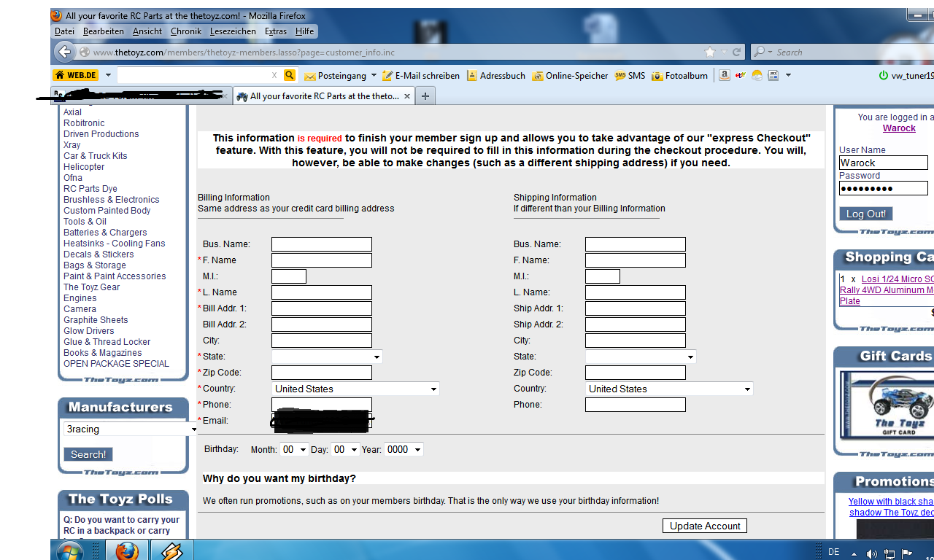Open the Batteries & Chargers category link
This screenshot has height=560, width=934.
coord(105,233)
